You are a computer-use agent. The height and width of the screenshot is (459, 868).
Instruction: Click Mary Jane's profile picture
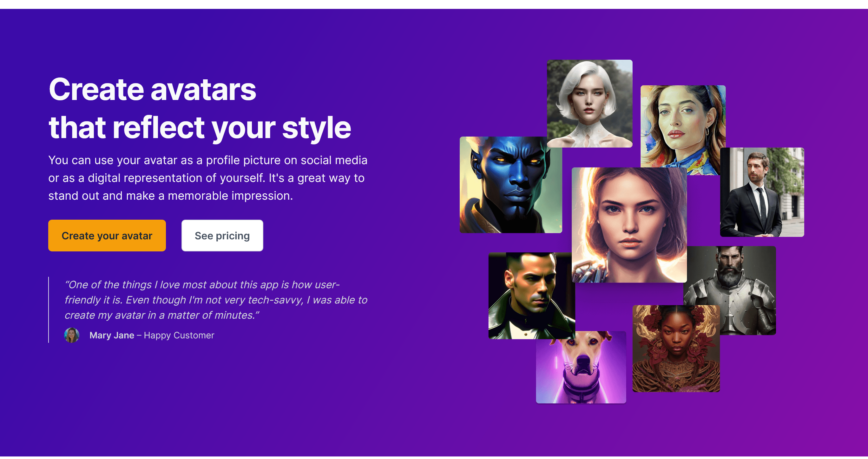71,335
